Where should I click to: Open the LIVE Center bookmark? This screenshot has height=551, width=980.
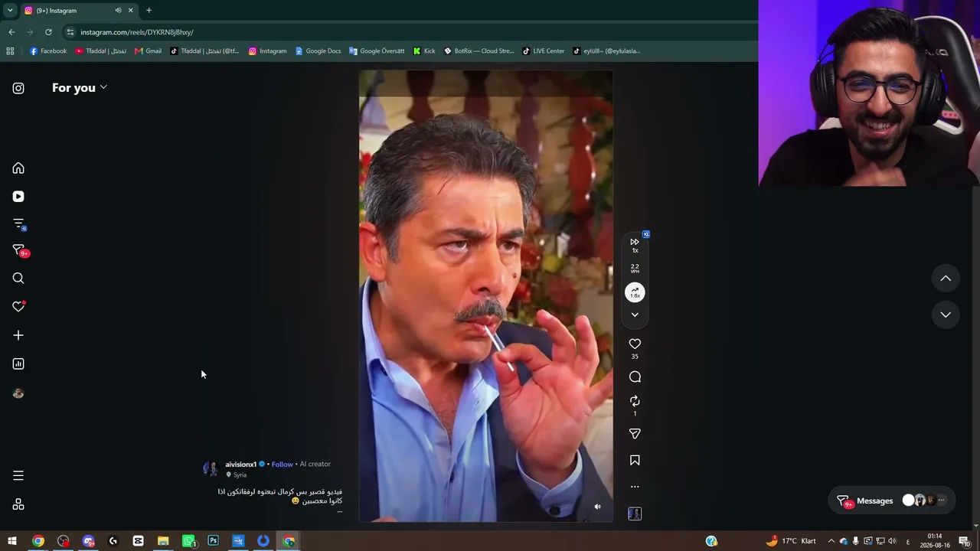pyautogui.click(x=544, y=51)
